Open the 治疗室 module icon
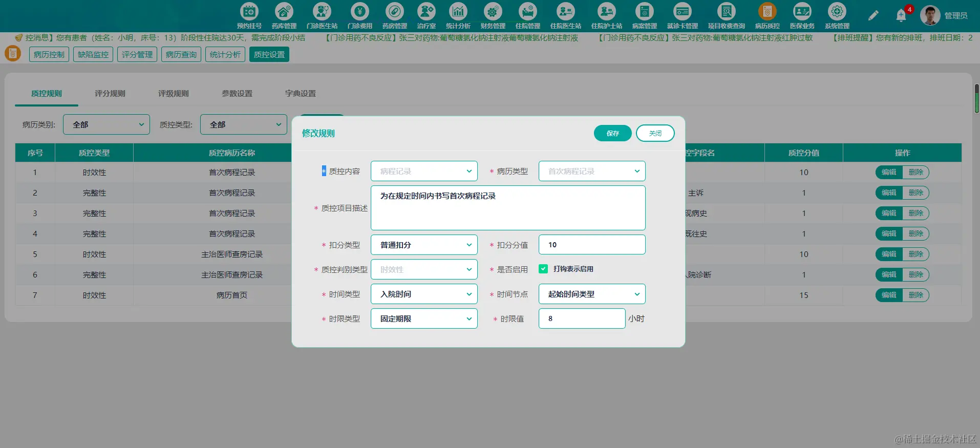The height and width of the screenshot is (448, 980). [427, 11]
